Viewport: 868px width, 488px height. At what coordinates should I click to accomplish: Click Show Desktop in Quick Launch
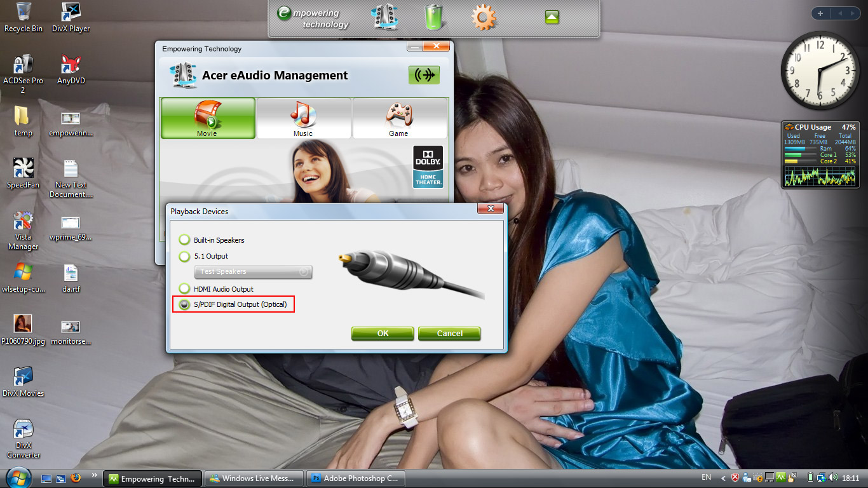[46, 478]
